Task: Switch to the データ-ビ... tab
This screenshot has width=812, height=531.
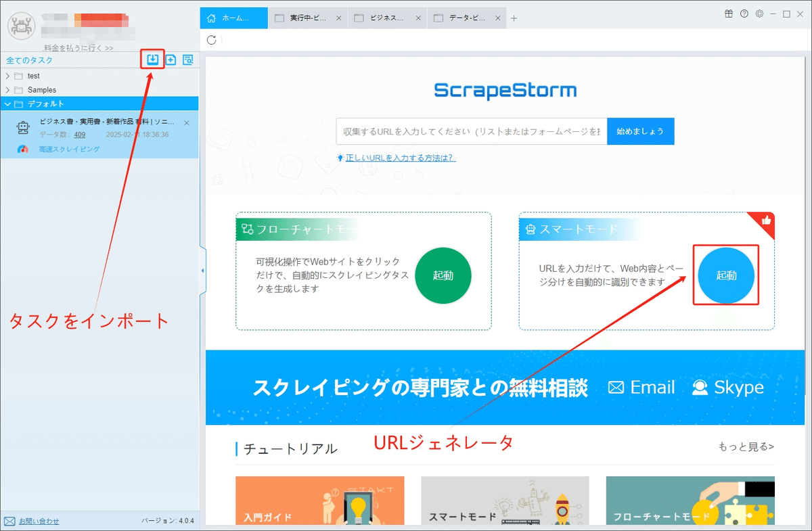Action: [x=468, y=18]
